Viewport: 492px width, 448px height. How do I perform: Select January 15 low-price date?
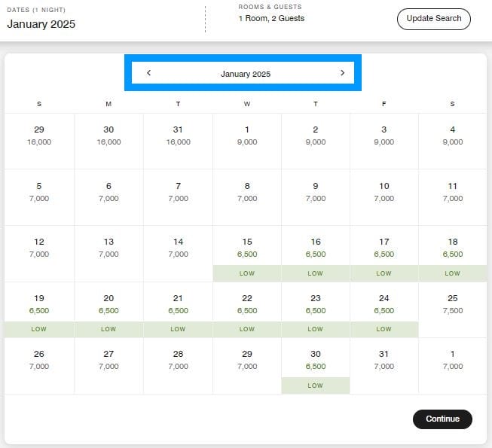click(x=247, y=253)
